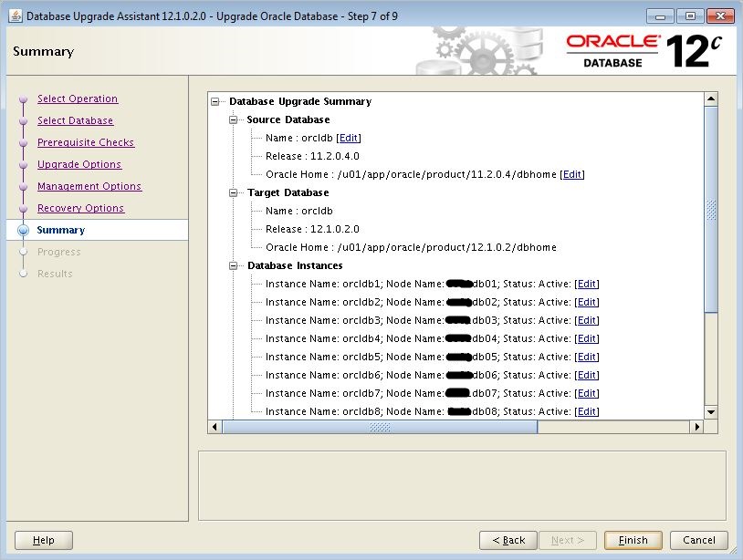This screenshot has height=560, width=743.
Task: Collapse the Database Instances tree section
Action: (233, 265)
